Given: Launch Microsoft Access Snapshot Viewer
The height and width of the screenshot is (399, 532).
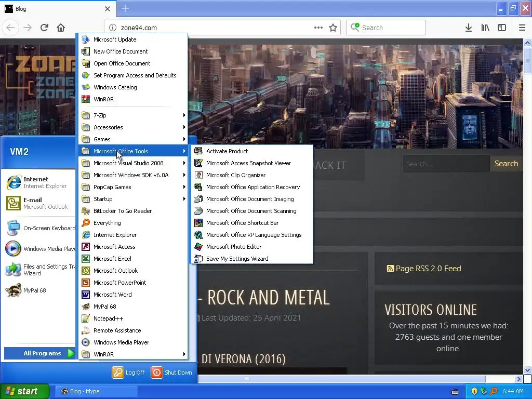Looking at the screenshot, I should point(252,163).
